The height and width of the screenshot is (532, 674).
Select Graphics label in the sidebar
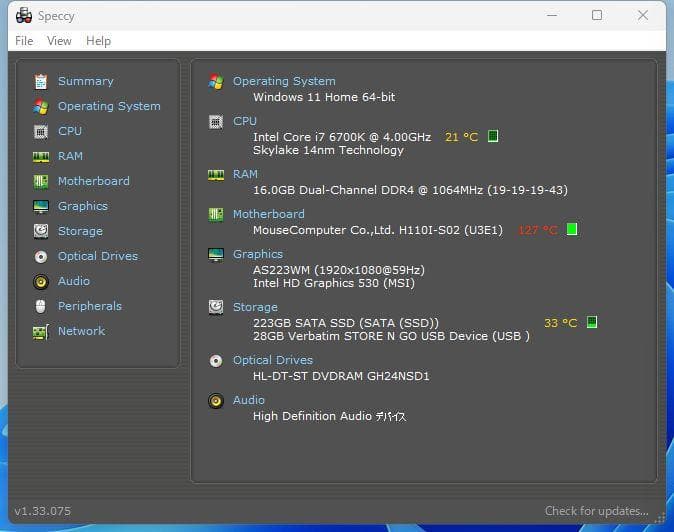tap(83, 206)
